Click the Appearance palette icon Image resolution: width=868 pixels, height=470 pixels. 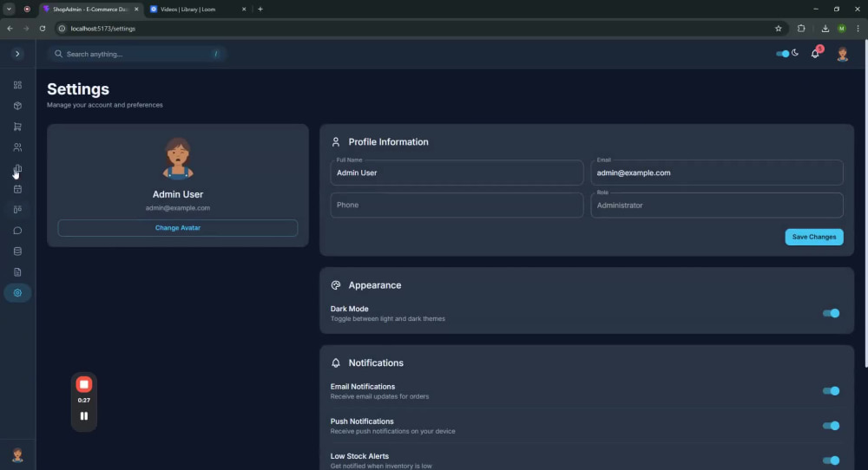click(335, 285)
